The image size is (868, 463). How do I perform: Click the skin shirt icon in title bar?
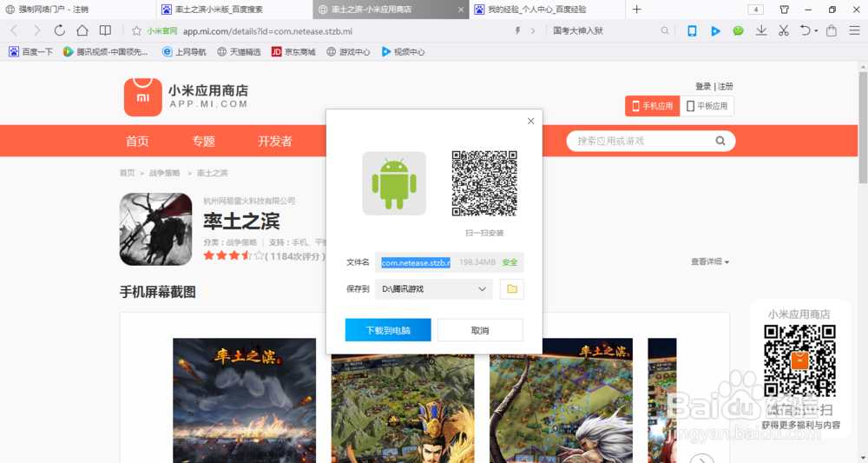(784, 10)
